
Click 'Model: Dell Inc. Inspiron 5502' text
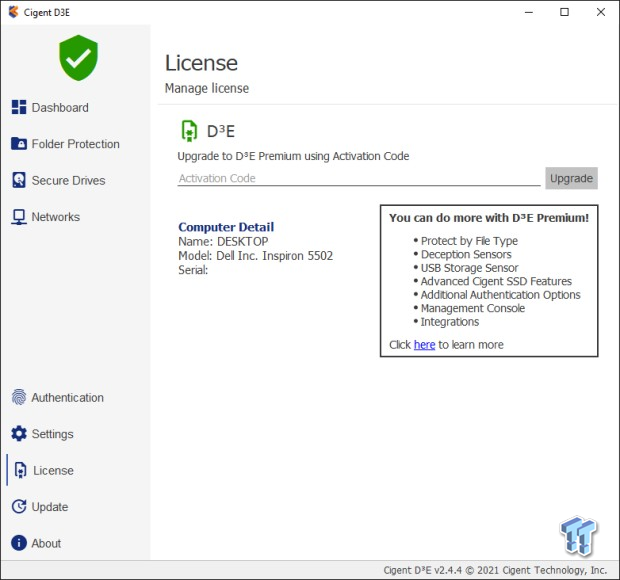(x=255, y=256)
